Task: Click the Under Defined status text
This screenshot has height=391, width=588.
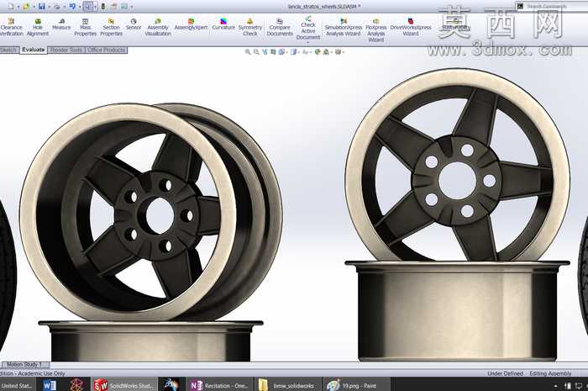Action: pos(505,373)
